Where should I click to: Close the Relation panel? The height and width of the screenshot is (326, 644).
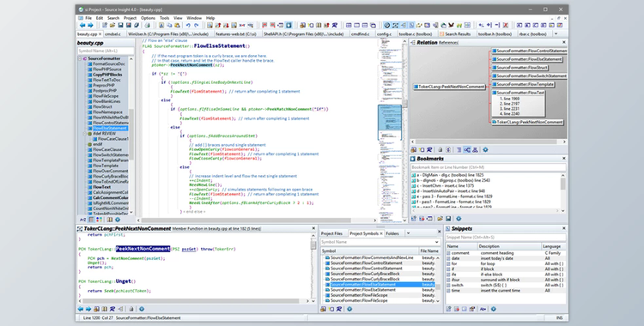[563, 42]
